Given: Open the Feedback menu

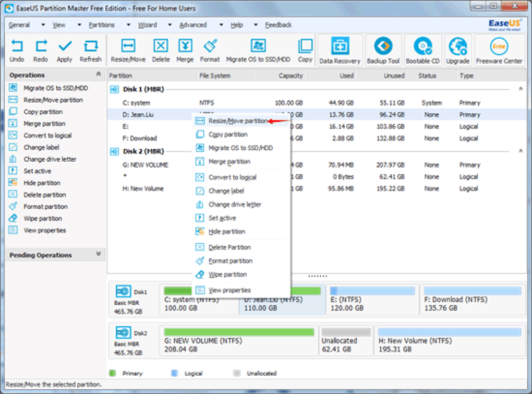Looking at the screenshot, I should [x=278, y=25].
